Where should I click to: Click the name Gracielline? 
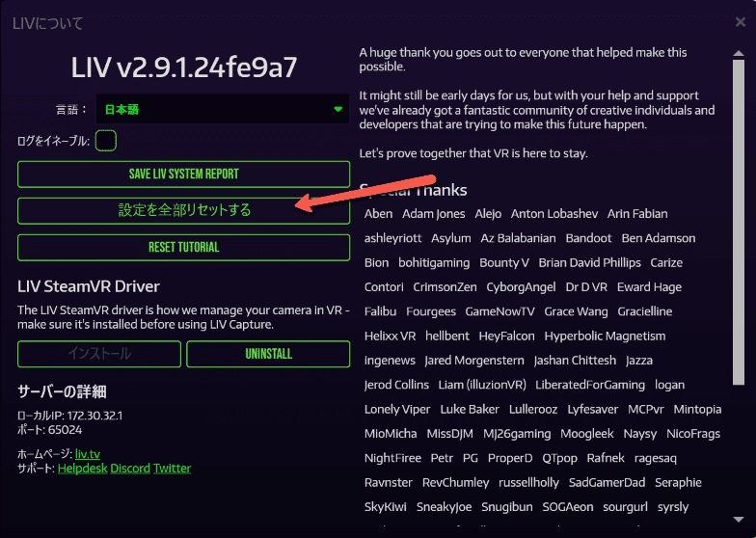coord(644,311)
